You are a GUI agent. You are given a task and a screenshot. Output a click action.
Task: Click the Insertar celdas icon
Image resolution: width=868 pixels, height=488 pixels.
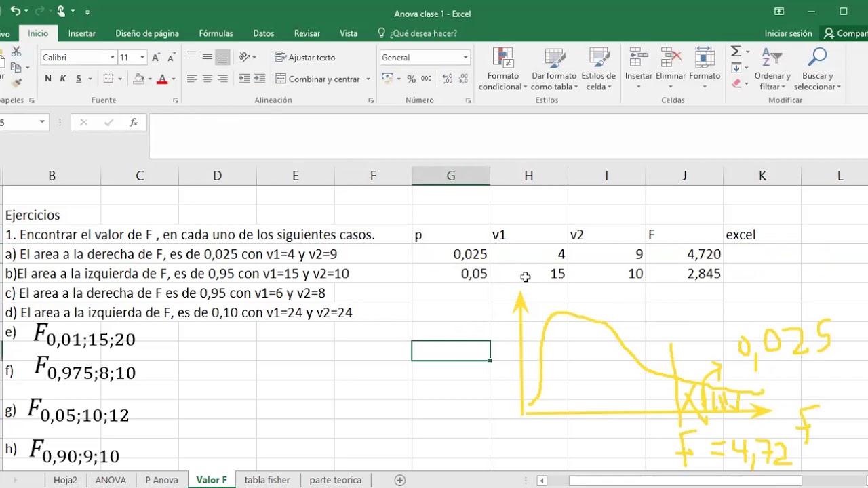pyautogui.click(x=638, y=58)
